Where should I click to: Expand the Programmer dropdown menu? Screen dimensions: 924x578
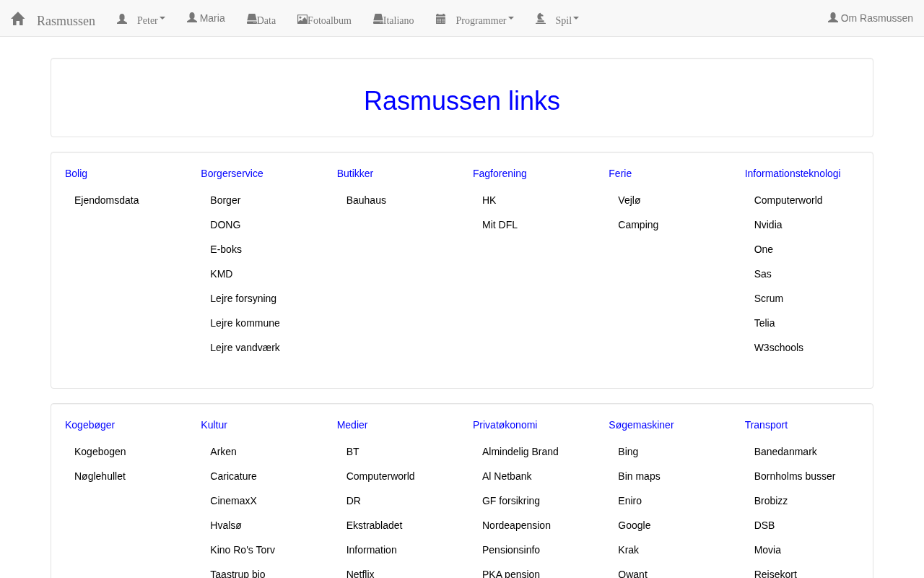point(475,20)
